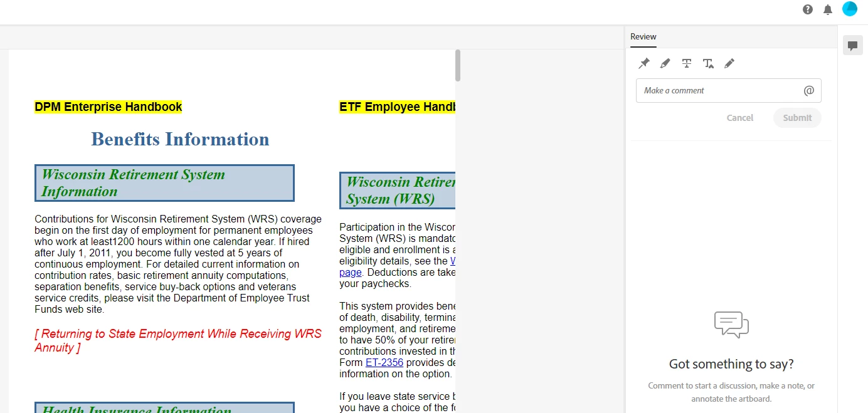Toggle the comments panel icon
Viewport: 868px width, 413px height.
pos(853,45)
